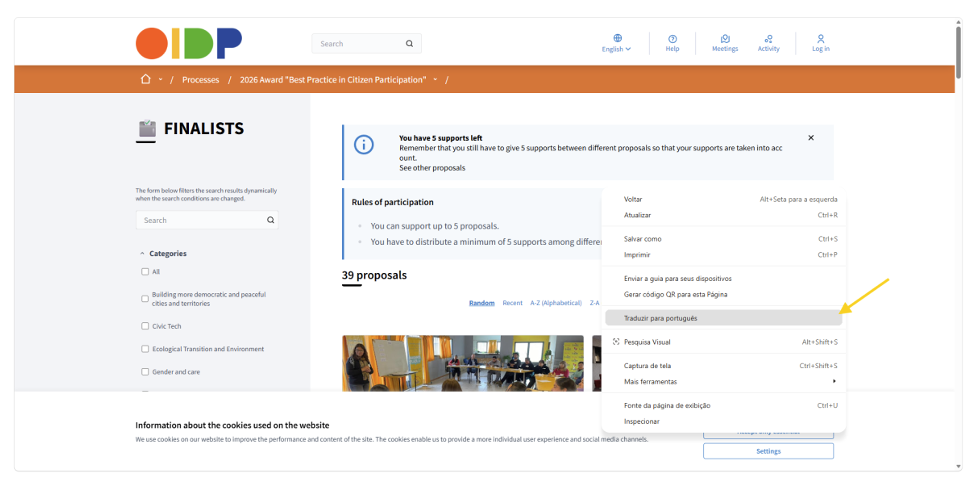Tick the Gender and care checkbox
The width and height of the screenshot is (974, 487).
(145, 371)
